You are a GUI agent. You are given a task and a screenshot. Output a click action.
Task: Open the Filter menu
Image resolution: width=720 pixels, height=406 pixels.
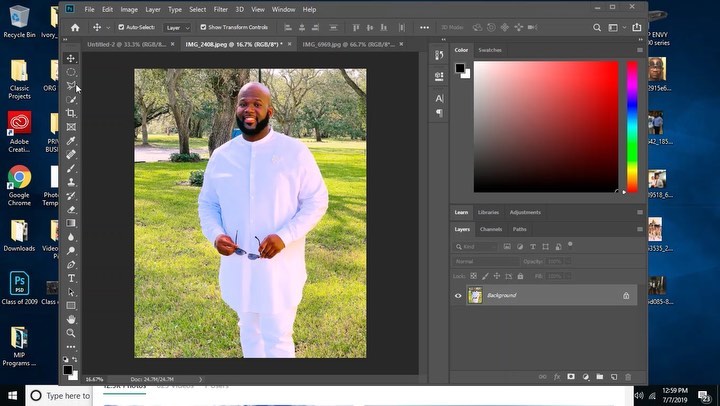(220, 9)
